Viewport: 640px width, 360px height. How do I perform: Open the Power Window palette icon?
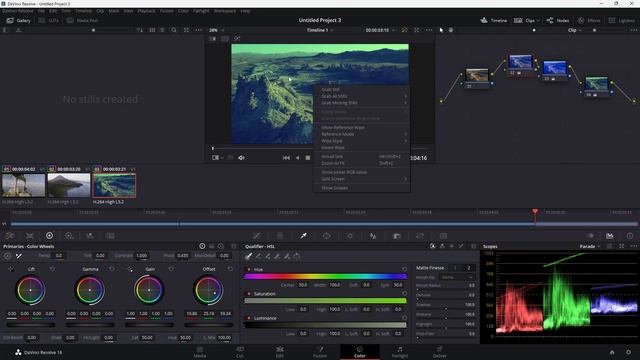click(327, 236)
